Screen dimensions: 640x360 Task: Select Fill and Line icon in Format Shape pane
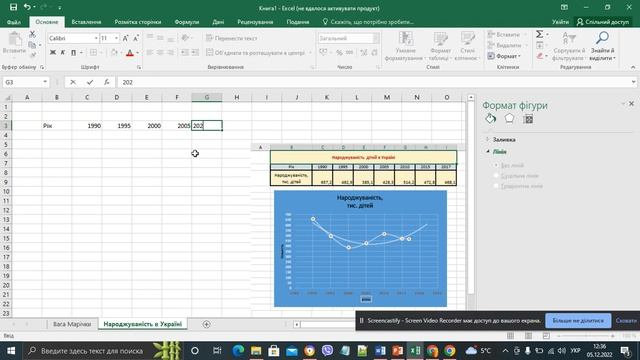[x=491, y=119]
